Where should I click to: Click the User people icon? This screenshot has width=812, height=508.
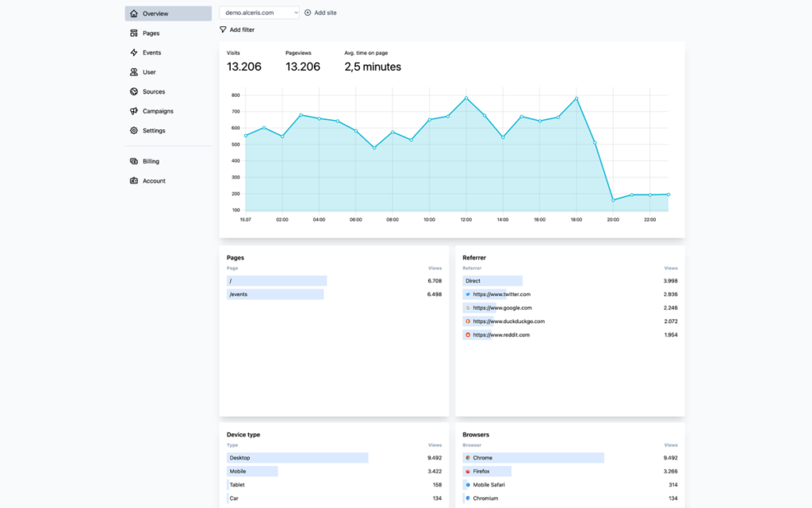[133, 72]
